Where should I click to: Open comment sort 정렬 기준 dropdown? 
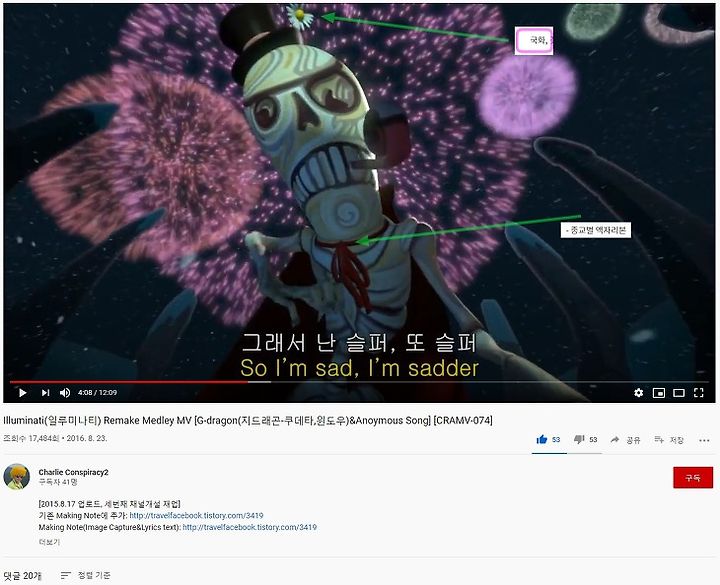pos(85,575)
